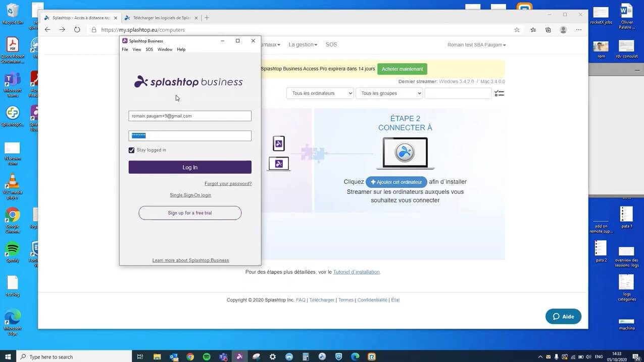Open Tous les groupes dropdown
The image size is (644, 362).
point(389,93)
